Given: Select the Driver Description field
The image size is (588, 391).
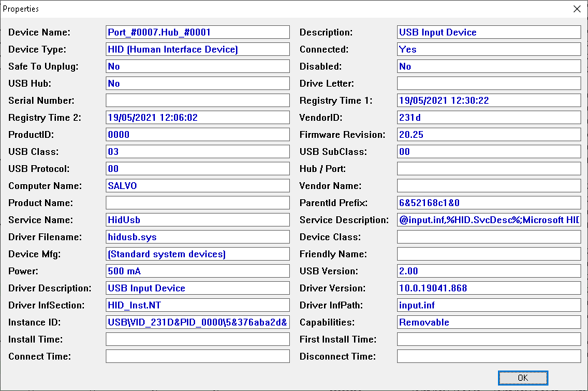Looking at the screenshot, I should click(x=198, y=288).
